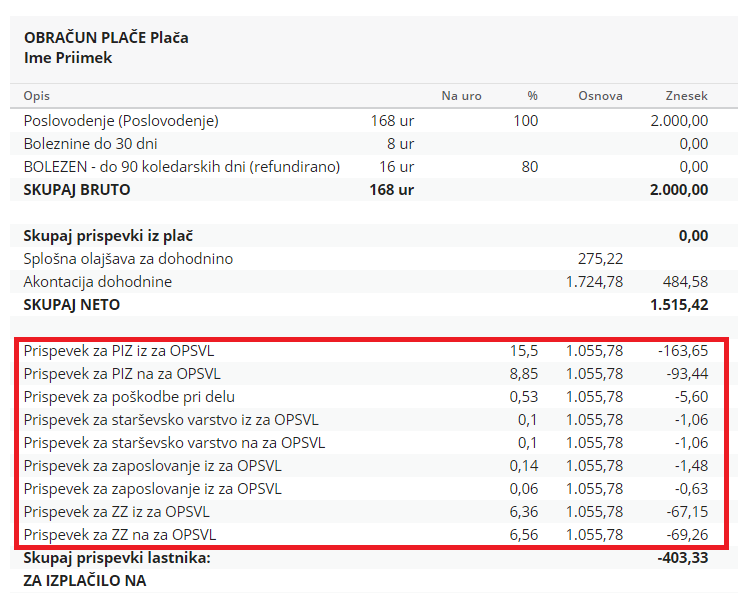Click the SKUPAJ BRUTO total 2.000,00
The height and width of the screenshot is (593, 747).
pos(679,190)
